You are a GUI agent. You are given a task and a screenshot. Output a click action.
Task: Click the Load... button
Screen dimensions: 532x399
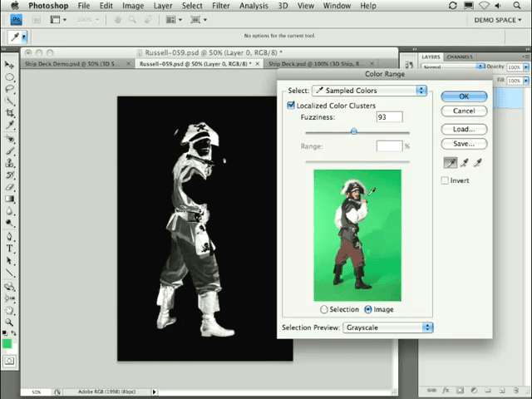[464, 129]
